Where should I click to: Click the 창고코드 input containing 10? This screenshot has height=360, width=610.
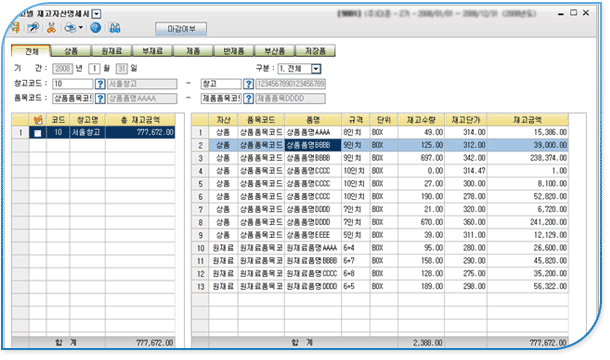click(x=73, y=84)
